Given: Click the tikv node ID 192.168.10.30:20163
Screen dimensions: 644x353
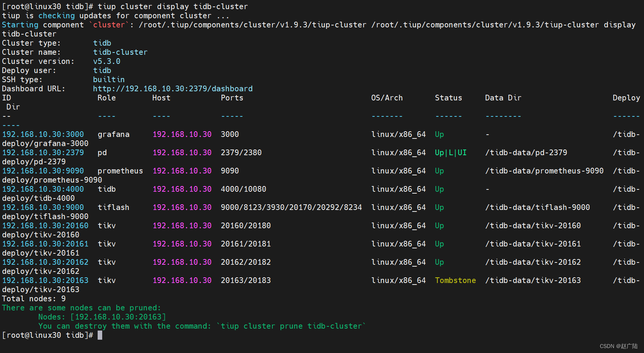Looking at the screenshot, I should 45,280.
